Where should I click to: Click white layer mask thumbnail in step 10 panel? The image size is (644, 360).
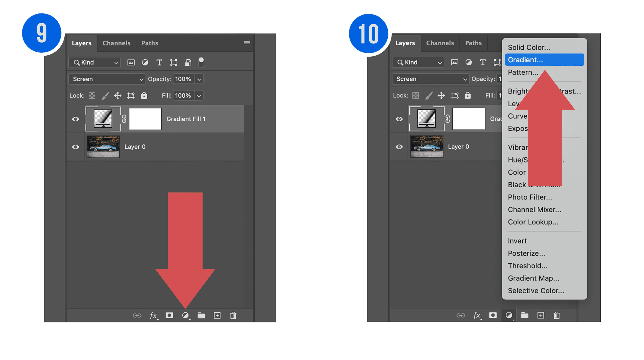[469, 119]
